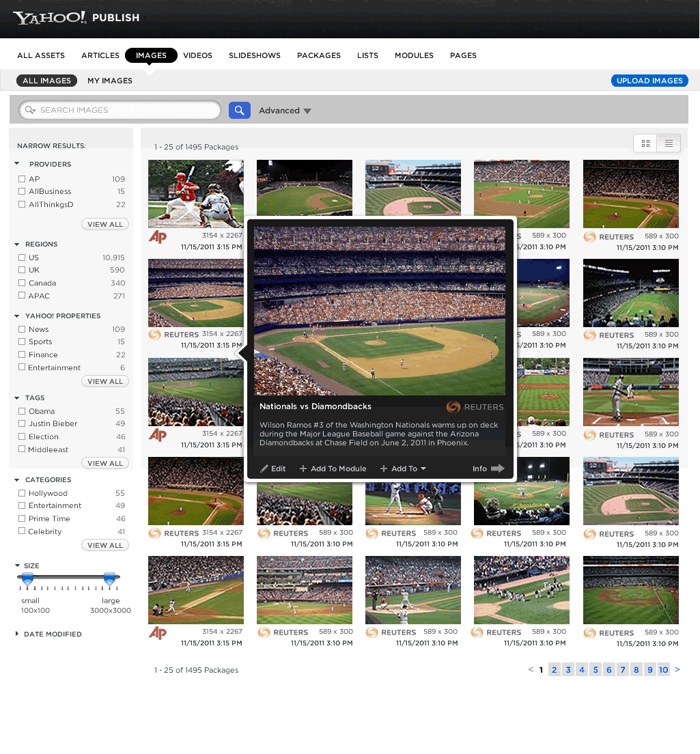Click the Search Images input field
Image resolution: width=700 pixels, height=754 pixels.
pyautogui.click(x=120, y=110)
